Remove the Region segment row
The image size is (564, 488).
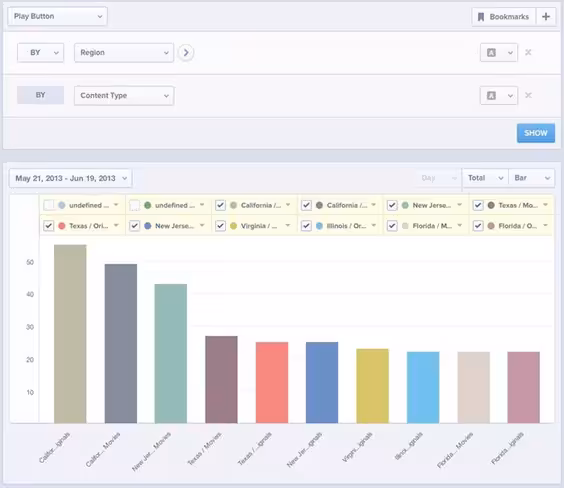click(528, 53)
